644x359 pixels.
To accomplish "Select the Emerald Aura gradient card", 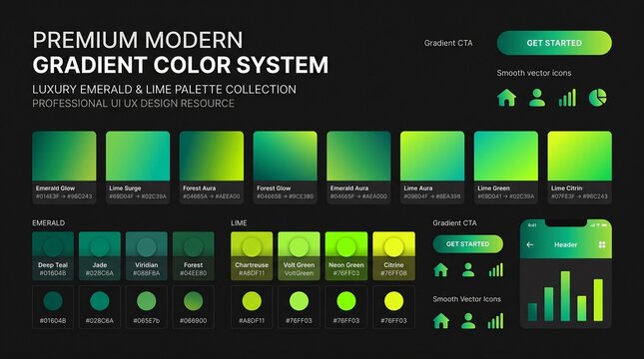I will [x=358, y=167].
